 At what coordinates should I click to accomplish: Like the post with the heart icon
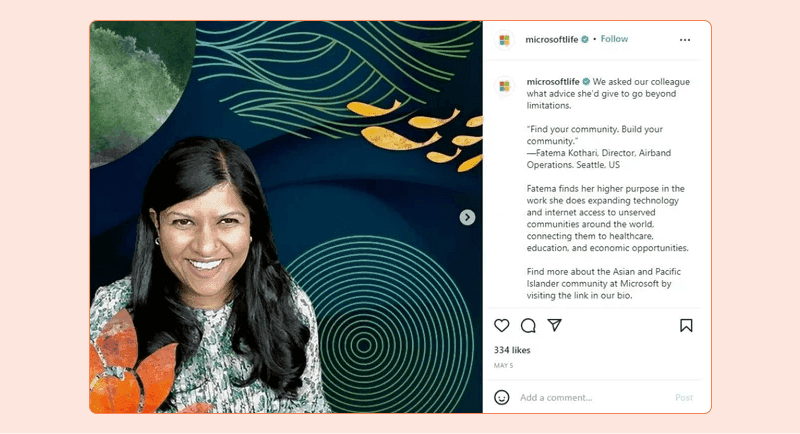click(502, 325)
